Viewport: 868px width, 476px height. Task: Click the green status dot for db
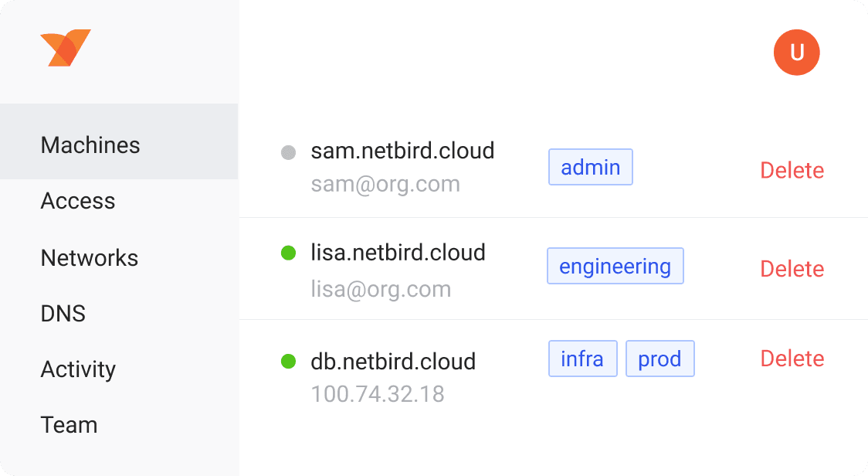coord(289,361)
